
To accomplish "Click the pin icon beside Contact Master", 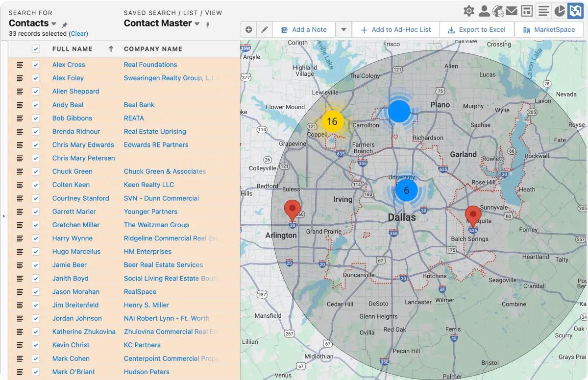I will tap(208, 24).
